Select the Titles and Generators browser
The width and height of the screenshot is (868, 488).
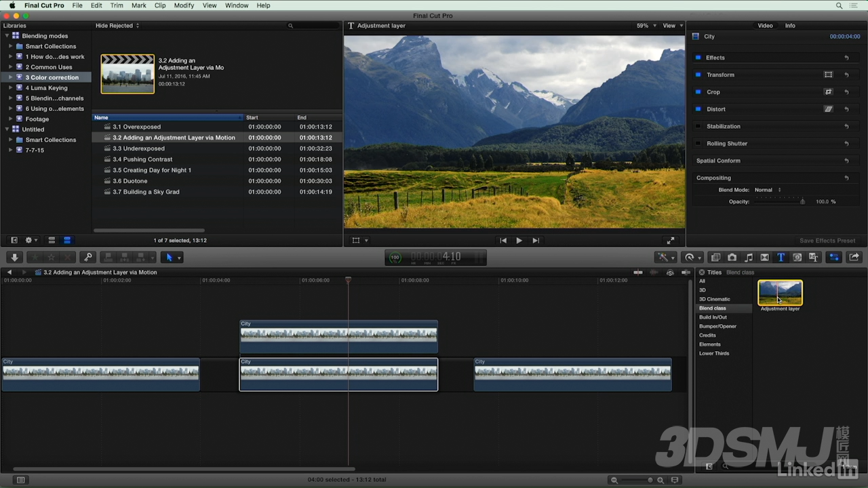[781, 257]
